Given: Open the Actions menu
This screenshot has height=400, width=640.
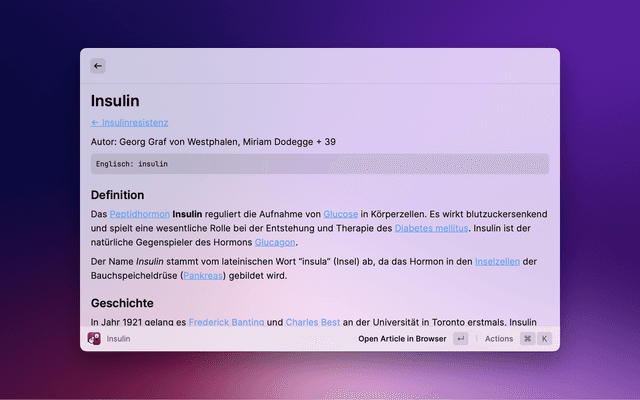Looking at the screenshot, I should click(x=498, y=339).
